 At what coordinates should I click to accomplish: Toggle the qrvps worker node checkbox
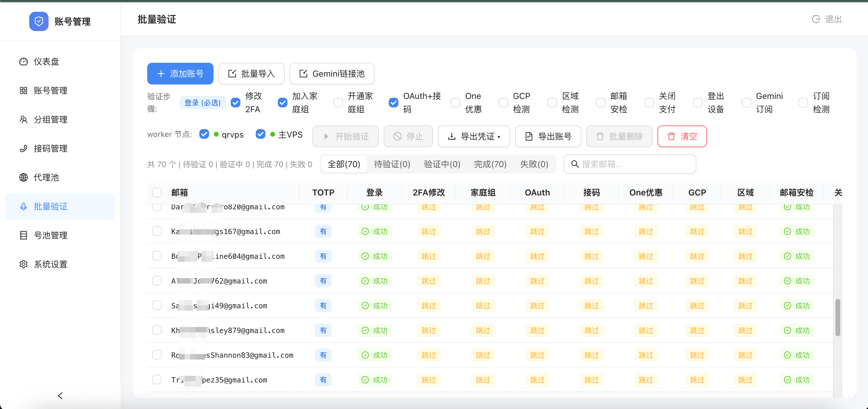[204, 134]
